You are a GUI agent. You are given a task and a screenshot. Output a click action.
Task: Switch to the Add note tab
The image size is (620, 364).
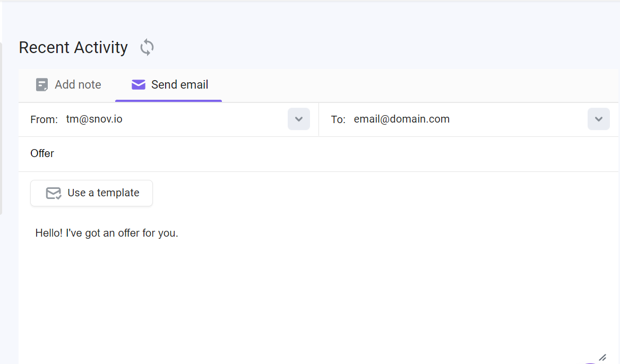(x=69, y=84)
